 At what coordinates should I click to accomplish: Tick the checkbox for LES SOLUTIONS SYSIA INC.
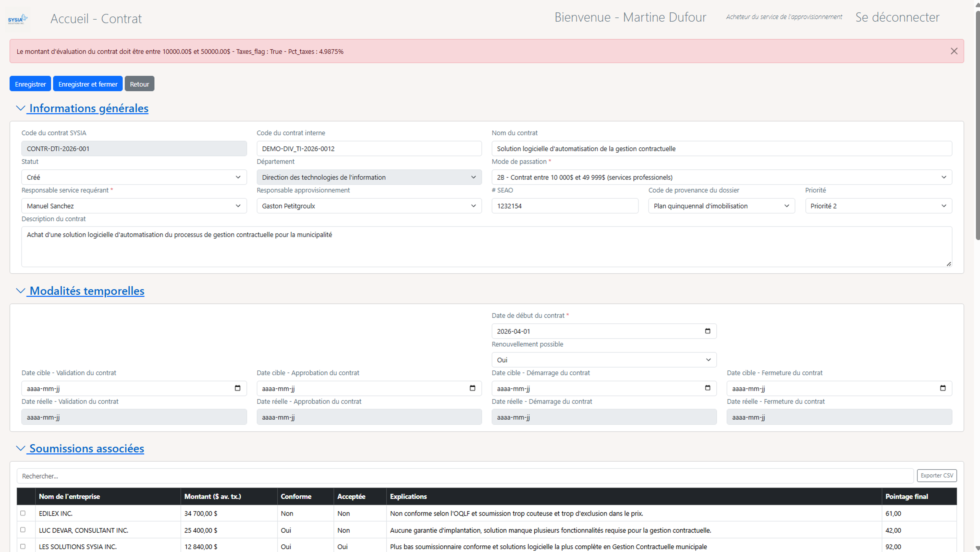click(23, 546)
